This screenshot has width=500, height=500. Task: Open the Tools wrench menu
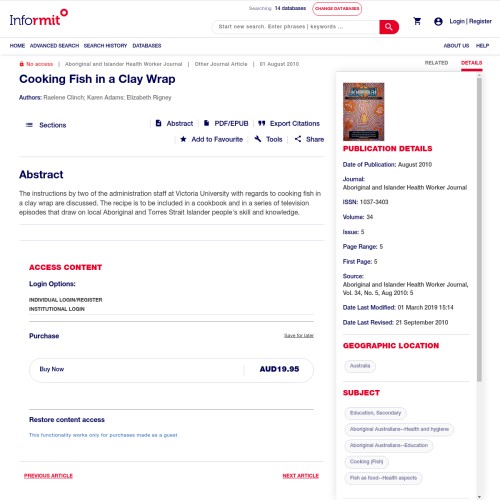(x=258, y=139)
